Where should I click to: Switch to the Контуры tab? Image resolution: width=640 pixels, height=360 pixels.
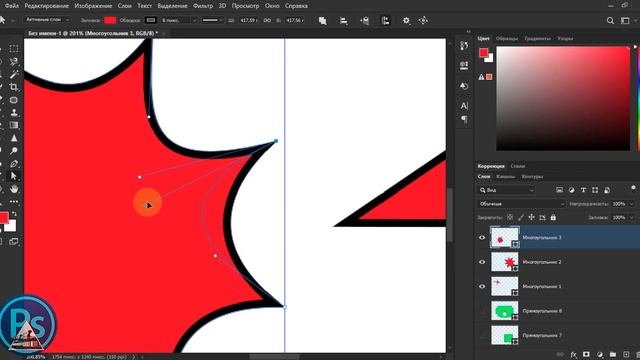point(532,177)
